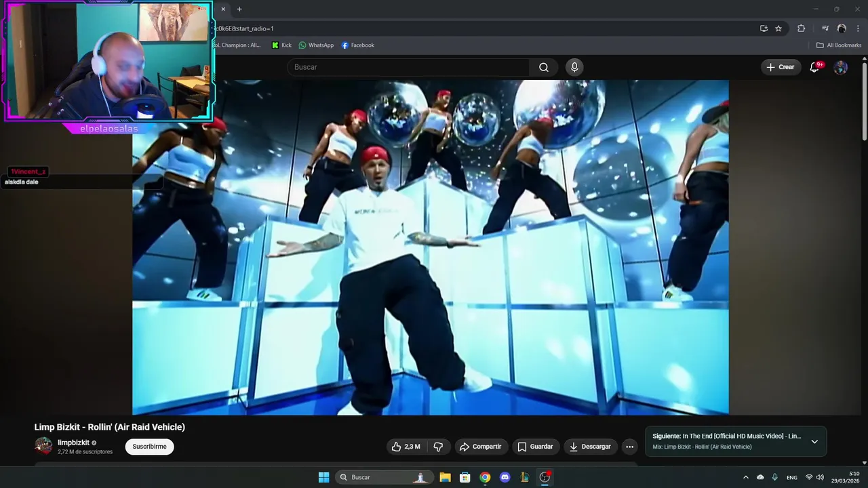Screen dimensions: 868x488
Task: Open WhatsApp bookmark
Action: [x=317, y=45]
